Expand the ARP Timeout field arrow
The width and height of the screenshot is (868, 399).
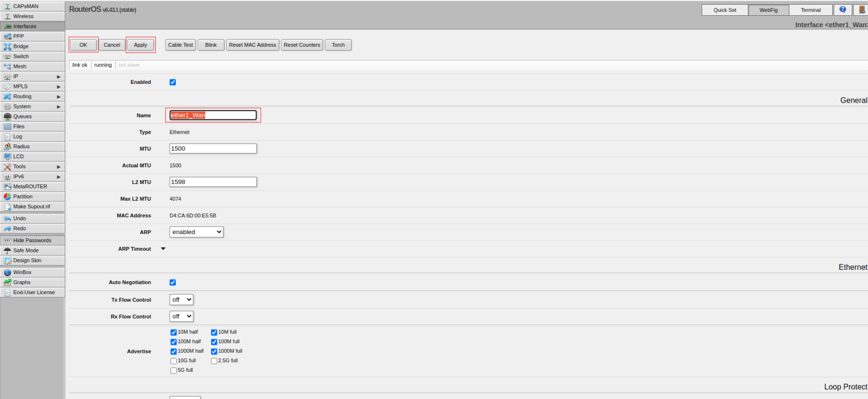[x=163, y=249]
